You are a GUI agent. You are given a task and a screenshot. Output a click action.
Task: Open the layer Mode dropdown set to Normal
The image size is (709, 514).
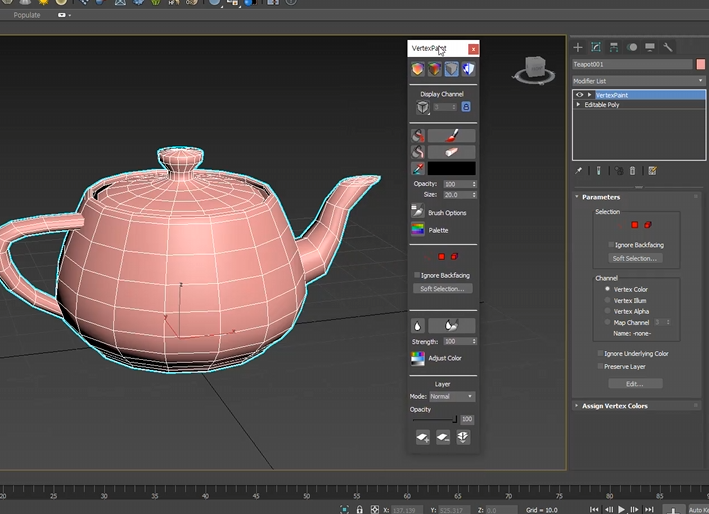pos(452,397)
